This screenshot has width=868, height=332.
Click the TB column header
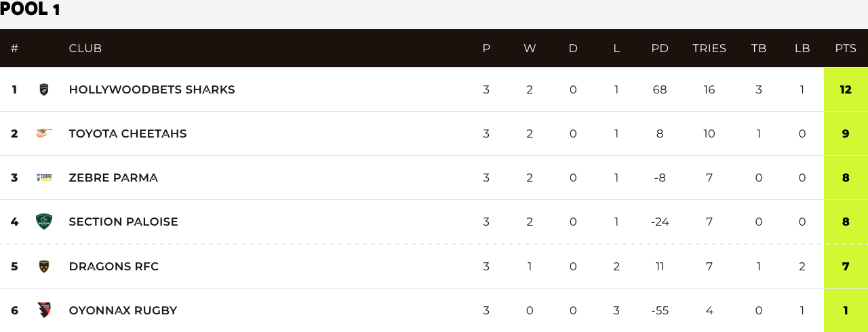[x=759, y=49]
